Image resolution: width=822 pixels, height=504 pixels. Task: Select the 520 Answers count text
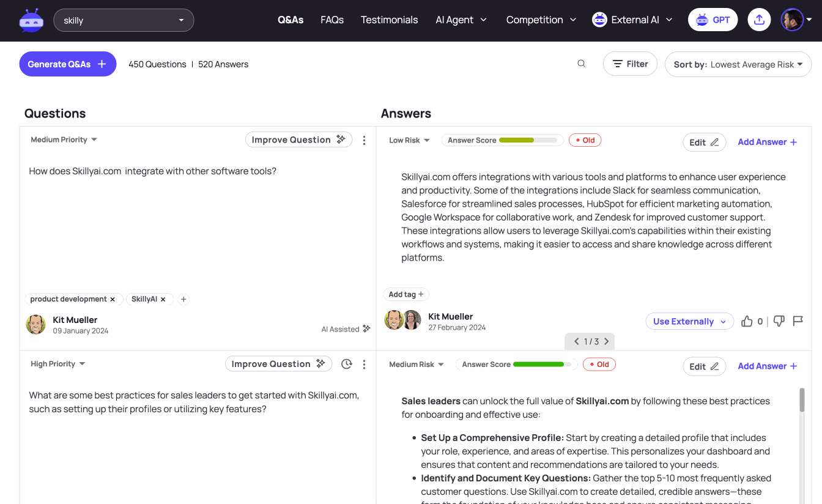[x=223, y=64]
